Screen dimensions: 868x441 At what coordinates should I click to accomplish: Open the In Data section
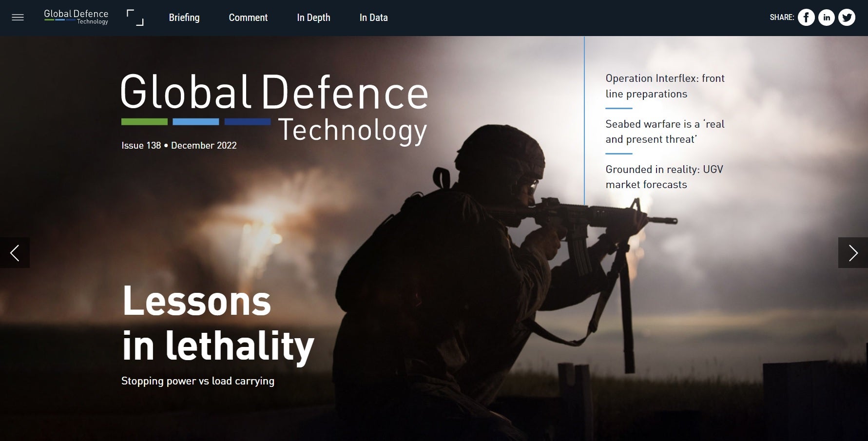(x=373, y=18)
